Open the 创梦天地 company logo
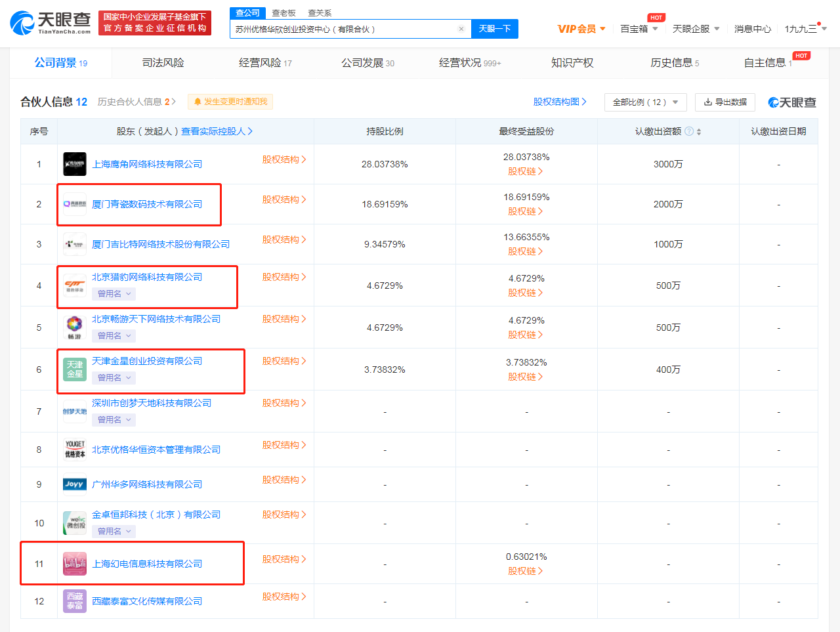840x632 pixels. click(x=75, y=411)
